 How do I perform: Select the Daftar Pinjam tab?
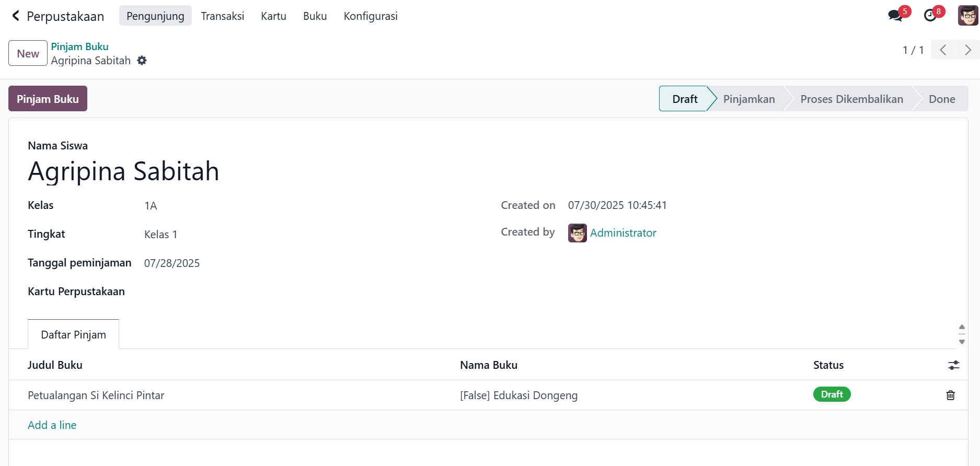point(73,335)
